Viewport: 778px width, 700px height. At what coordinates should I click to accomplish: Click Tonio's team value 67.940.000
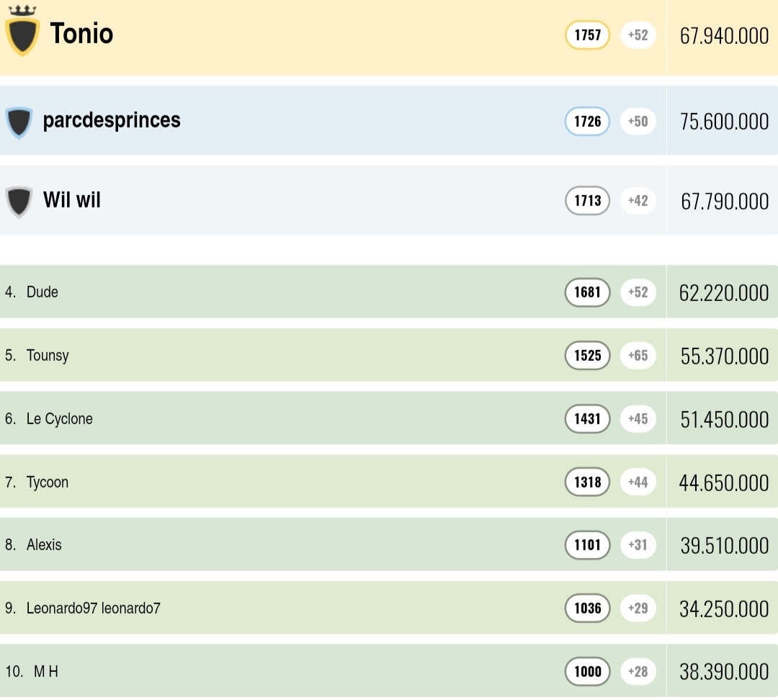(x=724, y=36)
